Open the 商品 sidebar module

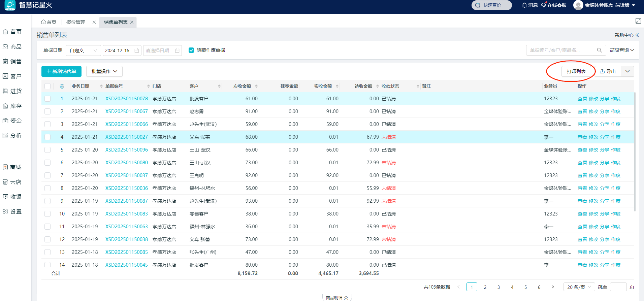(x=12, y=46)
